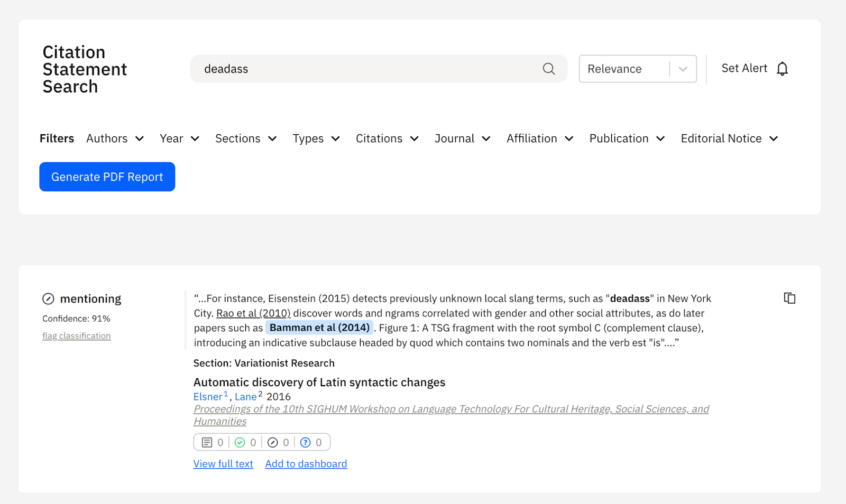Expand the Journal filter dropdown

point(462,138)
